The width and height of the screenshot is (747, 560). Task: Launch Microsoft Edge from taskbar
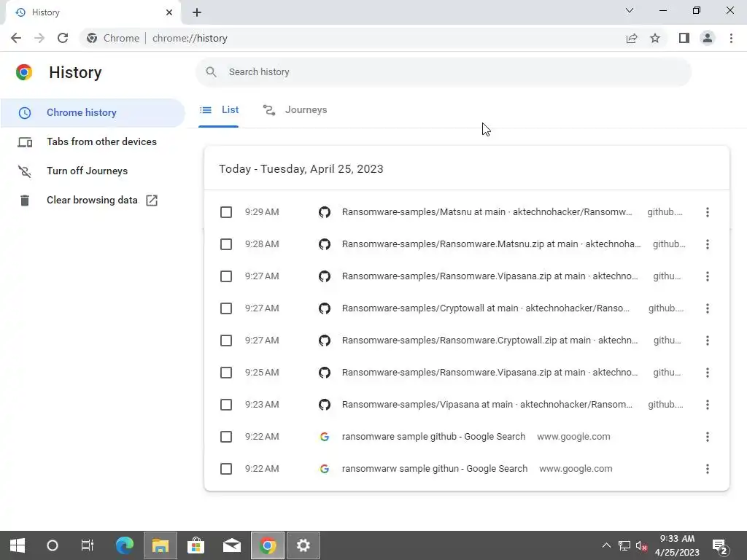(125, 545)
